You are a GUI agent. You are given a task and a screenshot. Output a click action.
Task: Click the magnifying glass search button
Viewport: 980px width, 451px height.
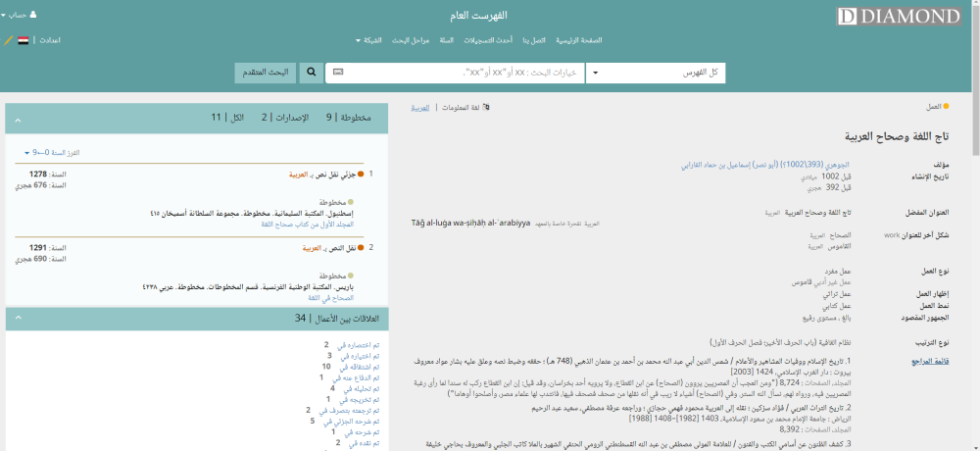(311, 73)
